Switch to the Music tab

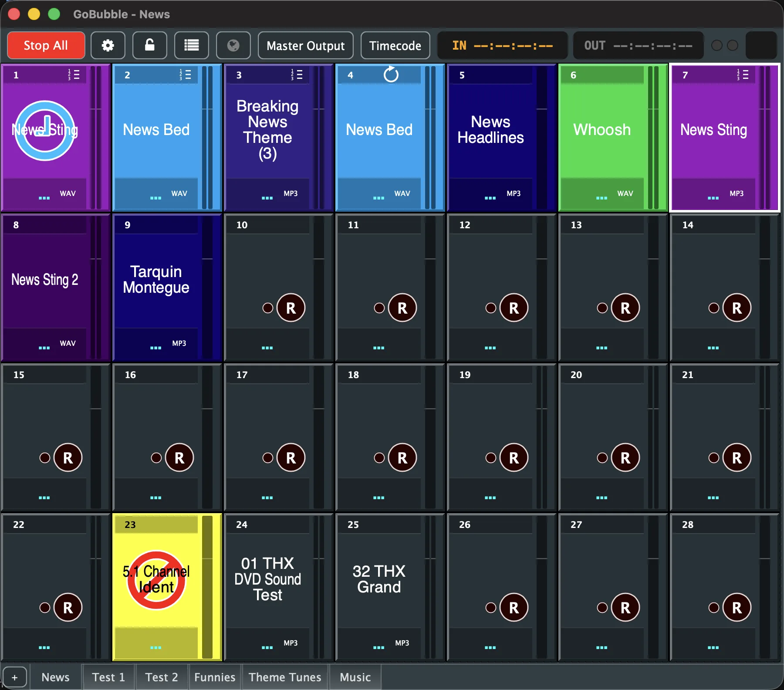tap(355, 677)
